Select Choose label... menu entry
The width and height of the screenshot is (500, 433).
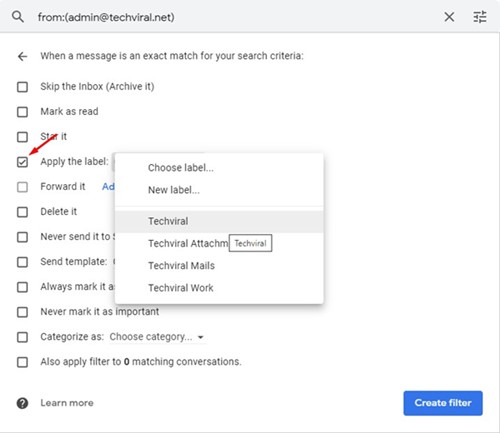click(219, 168)
